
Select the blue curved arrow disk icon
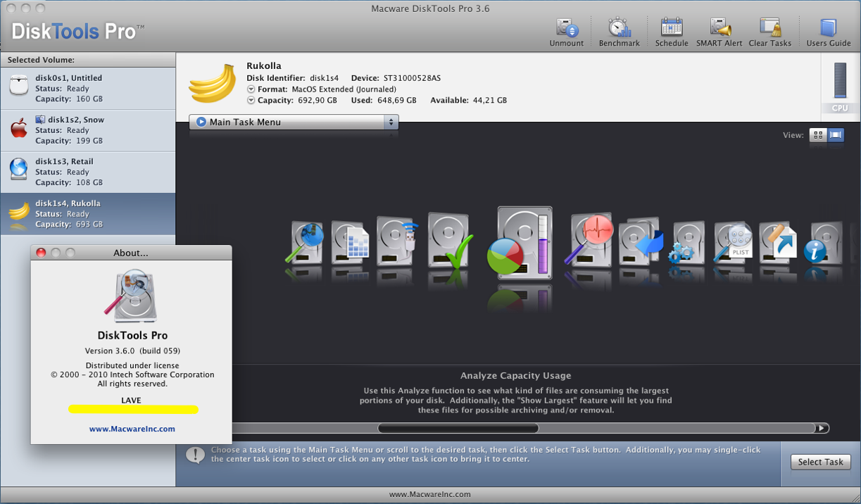point(641,241)
